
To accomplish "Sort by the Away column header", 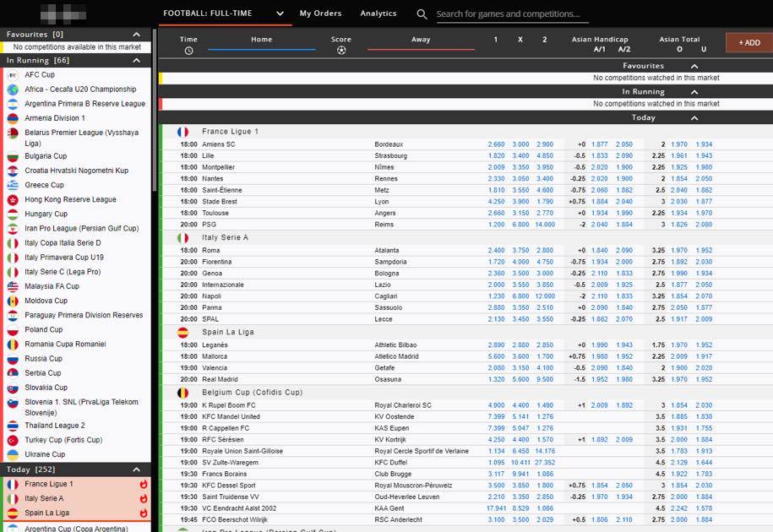I will 421,40.
